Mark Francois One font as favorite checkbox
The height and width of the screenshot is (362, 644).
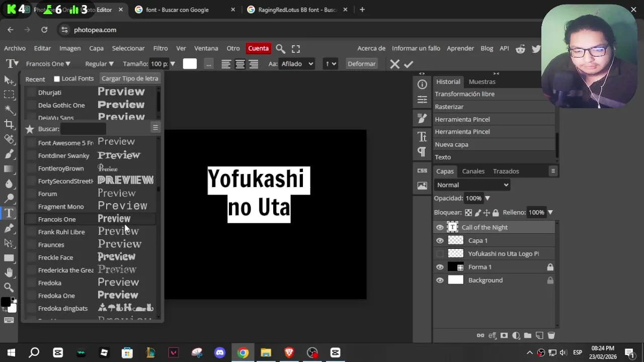(31, 219)
